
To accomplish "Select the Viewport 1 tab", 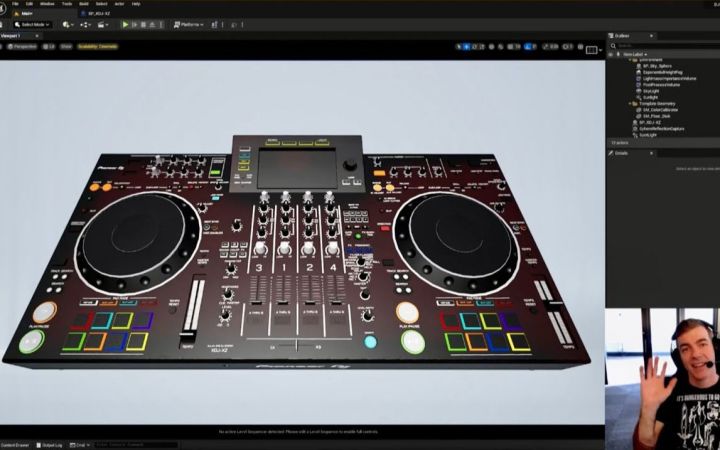I will pos(11,36).
